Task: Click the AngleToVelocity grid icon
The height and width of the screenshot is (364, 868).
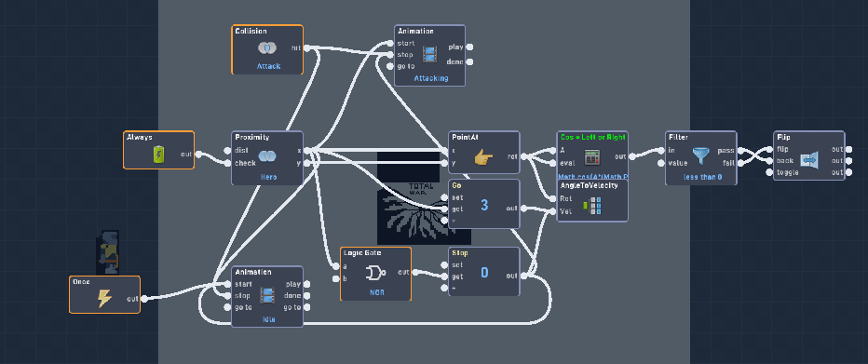Action: [591, 206]
